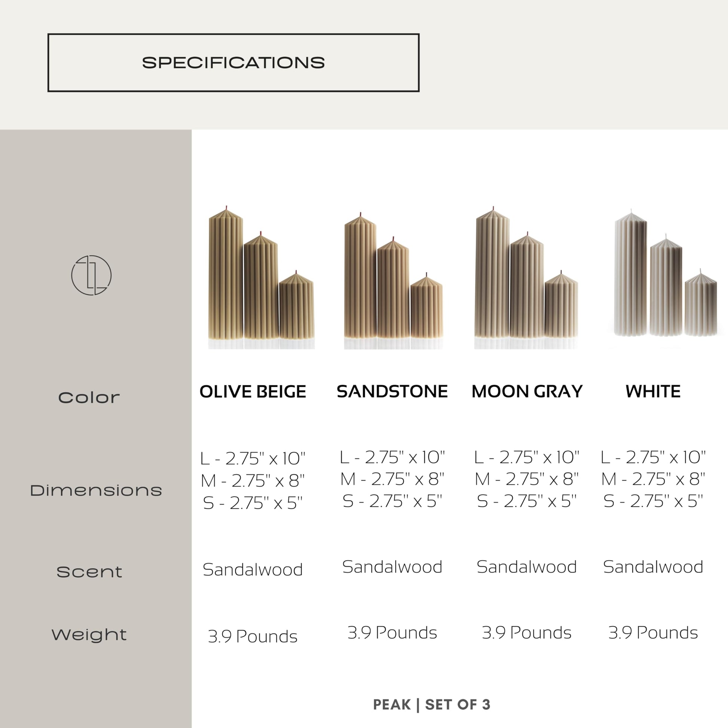Click PEAK | SET OF 3 footer text

pos(431,705)
